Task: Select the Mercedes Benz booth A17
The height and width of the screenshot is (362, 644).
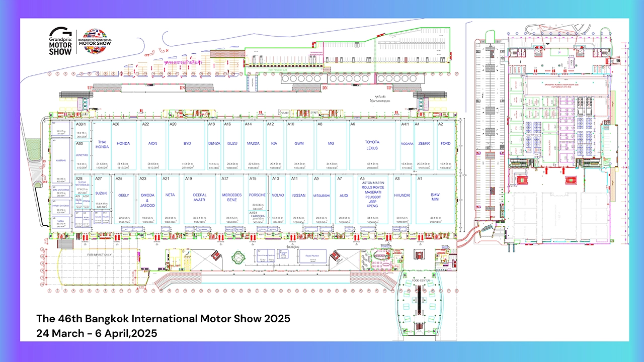Action: [232, 198]
